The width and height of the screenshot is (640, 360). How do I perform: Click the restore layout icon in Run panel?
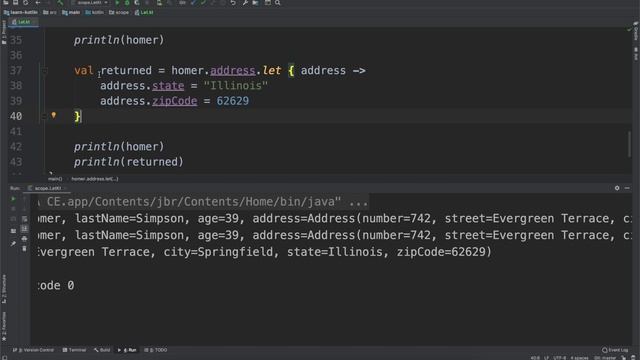13,231
